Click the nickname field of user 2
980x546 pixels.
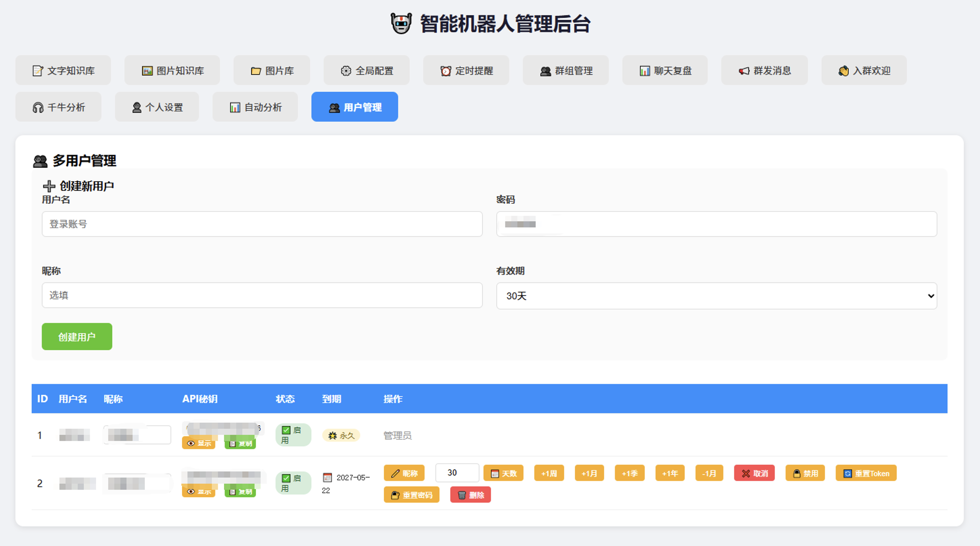137,483
